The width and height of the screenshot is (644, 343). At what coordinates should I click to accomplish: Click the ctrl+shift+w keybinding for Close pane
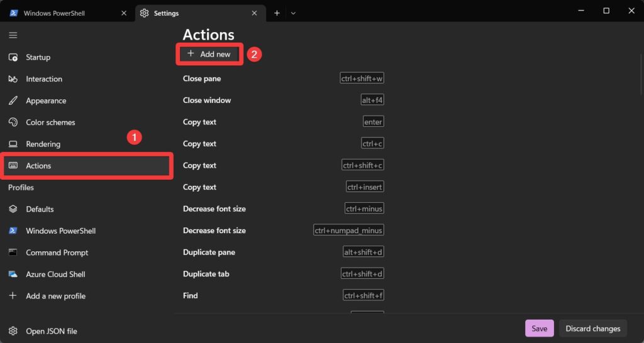[362, 79]
